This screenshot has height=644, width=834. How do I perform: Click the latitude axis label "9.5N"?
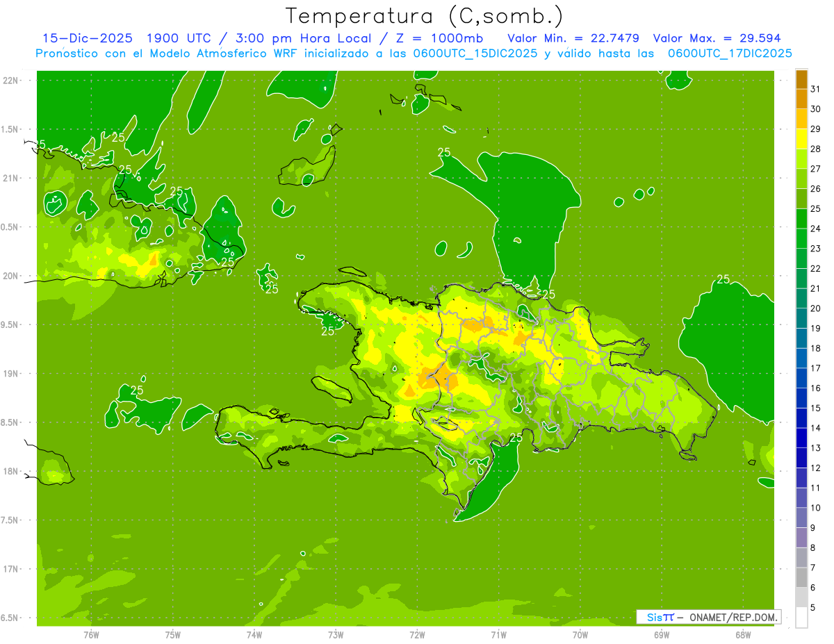10,324
